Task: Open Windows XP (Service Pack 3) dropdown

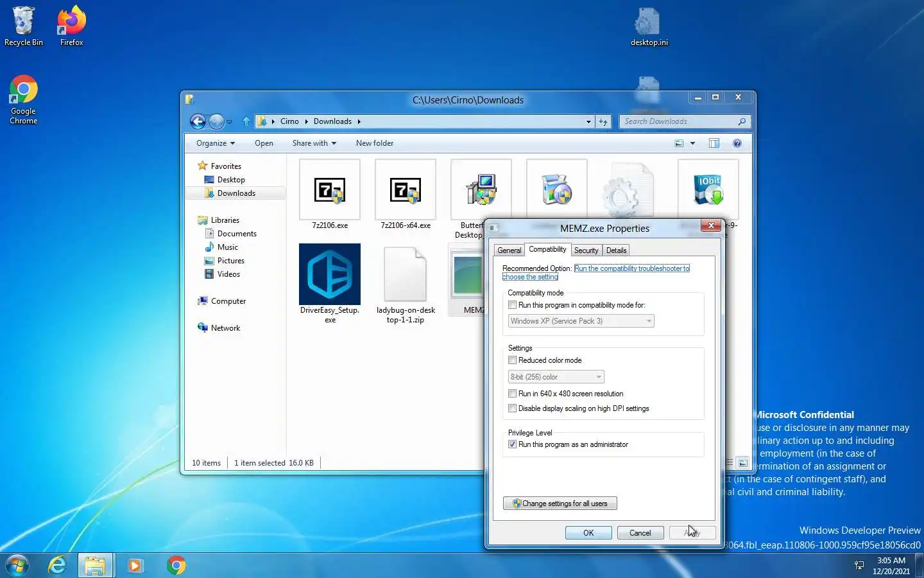Action: 581,321
